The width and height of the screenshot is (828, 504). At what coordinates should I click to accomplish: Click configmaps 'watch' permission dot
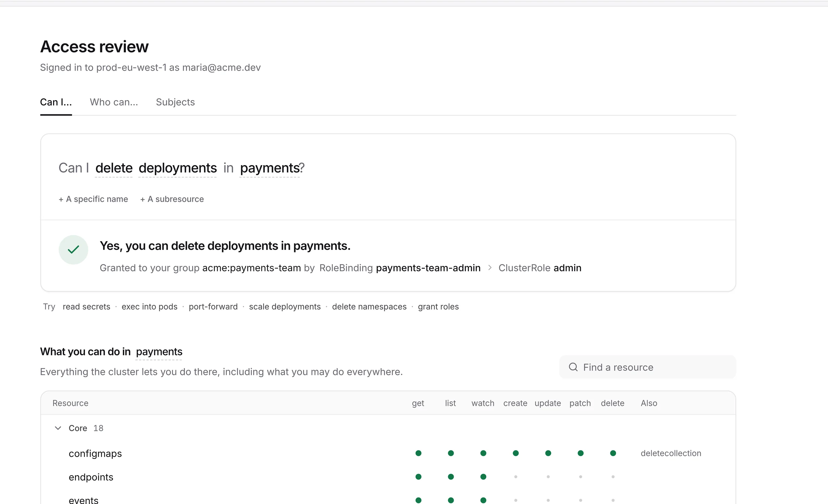point(483,453)
